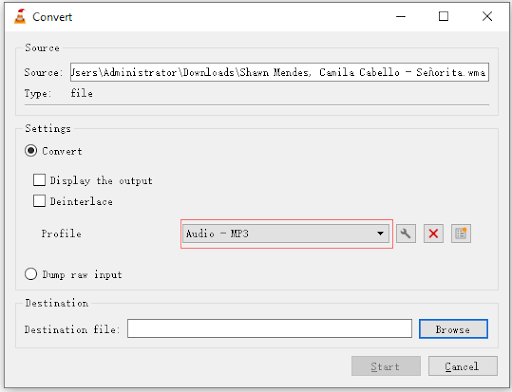Select Dump raw input option
Screen dimensions: 512x392
[x=31, y=274]
